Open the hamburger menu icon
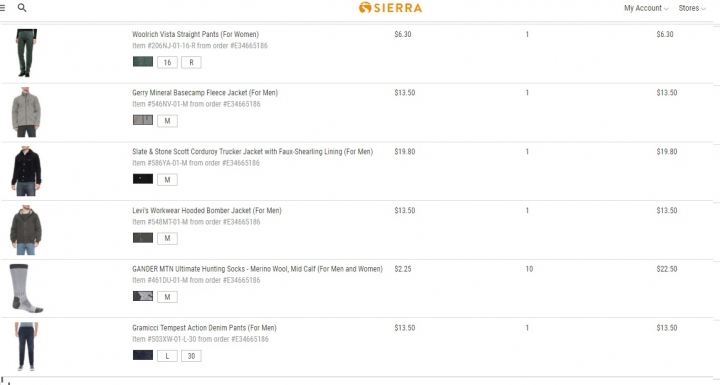This screenshot has width=720, height=385. [2, 8]
